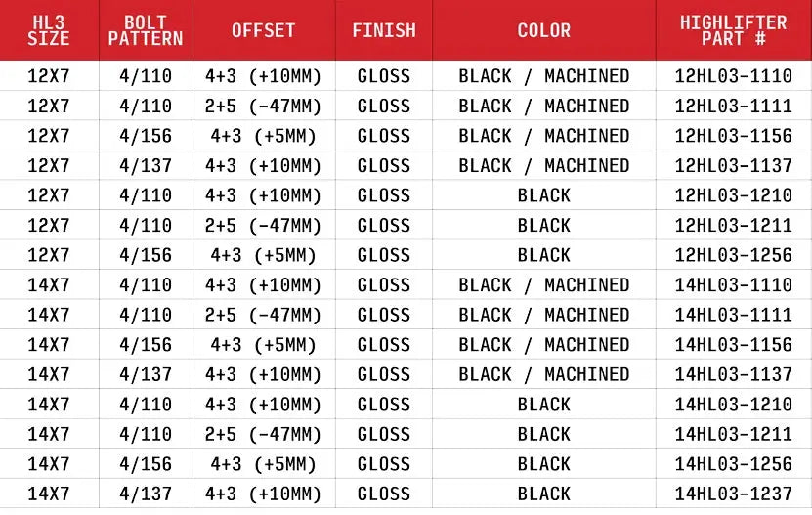Select part number 14HL03-1210
The height and width of the screenshot is (515, 812).
pyautogui.click(x=734, y=405)
